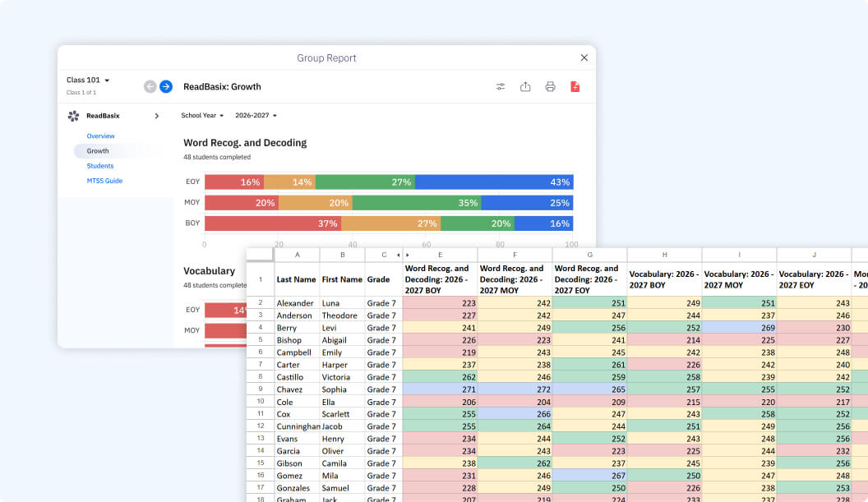Click the First Name header cell
The image size is (868, 502).
[x=342, y=279]
